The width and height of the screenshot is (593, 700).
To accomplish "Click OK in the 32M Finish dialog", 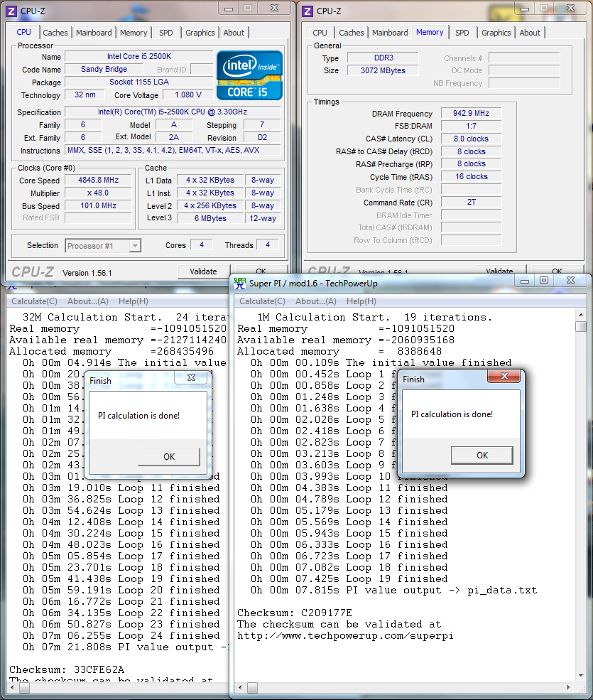I will 169,457.
